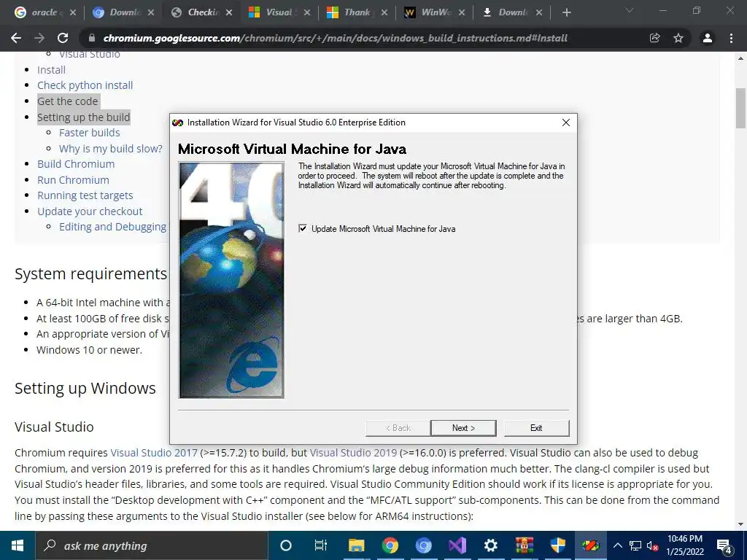
Task: Click the tab search chevron in Chrome
Action: tap(630, 10)
